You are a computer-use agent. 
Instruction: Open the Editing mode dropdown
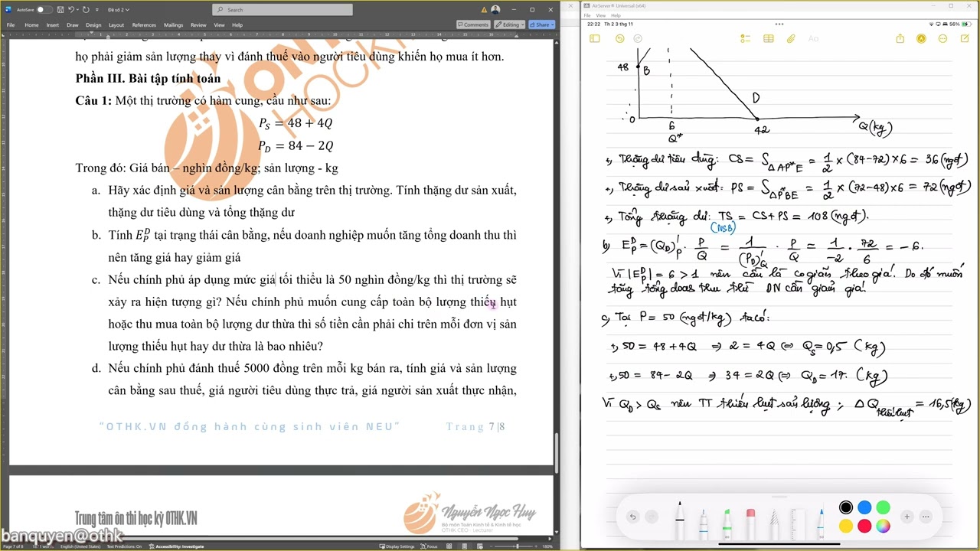[x=508, y=24]
